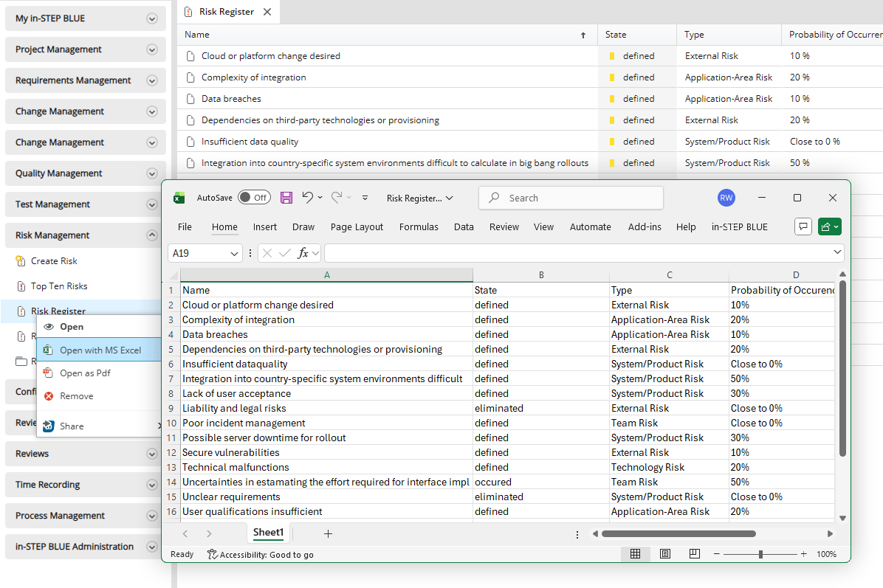Click the Search box in the Excel title bar
The height and width of the screenshot is (588, 883).
click(x=570, y=197)
